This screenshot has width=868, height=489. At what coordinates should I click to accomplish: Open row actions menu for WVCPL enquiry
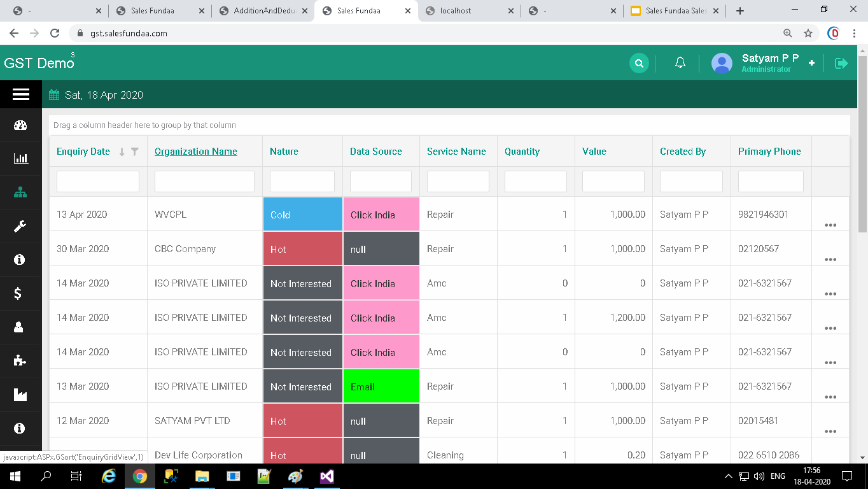point(830,225)
